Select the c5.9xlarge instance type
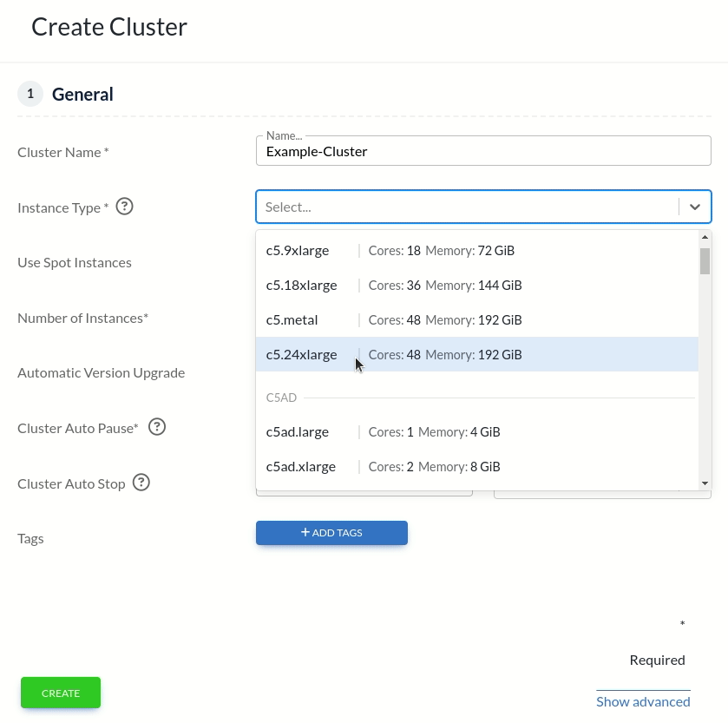This screenshot has width=728, height=723. coord(390,250)
